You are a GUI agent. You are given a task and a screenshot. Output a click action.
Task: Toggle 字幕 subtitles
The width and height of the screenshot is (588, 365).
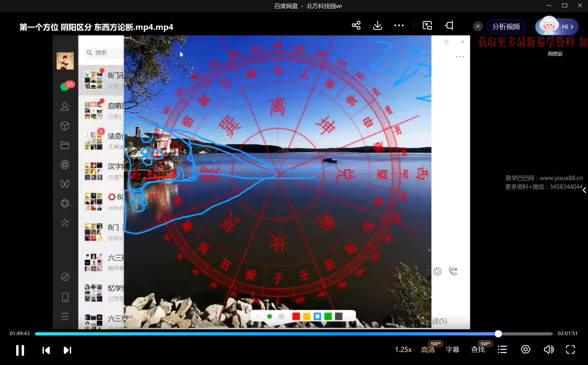(452, 350)
